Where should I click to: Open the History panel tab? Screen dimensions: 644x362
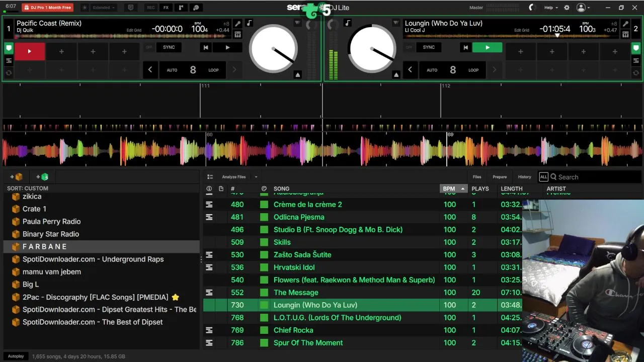(x=524, y=177)
